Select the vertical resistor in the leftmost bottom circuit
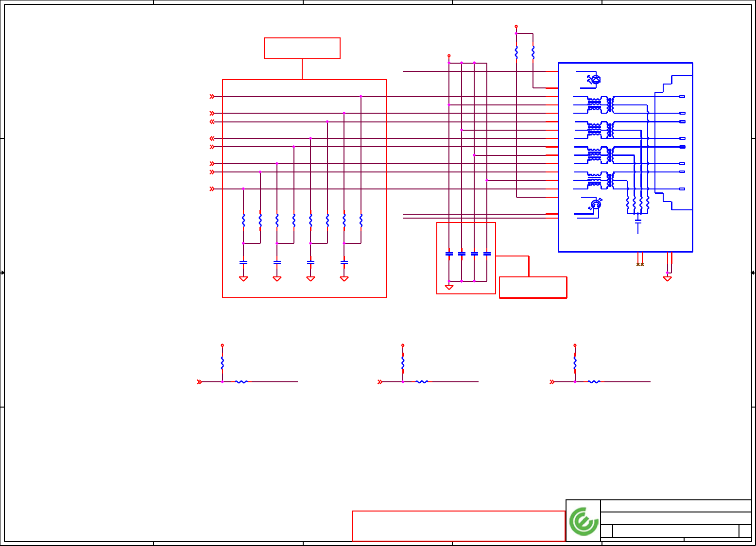 [223, 363]
